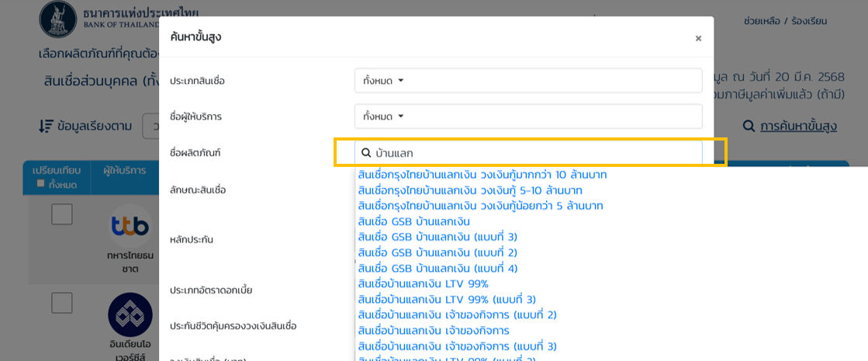868x361 pixels.
Task: Select สินเชื่อกรุงไทยบ้านแลกเงิน วงเงินกู้ 5-10 ล้านบาท
Action: 470,190
